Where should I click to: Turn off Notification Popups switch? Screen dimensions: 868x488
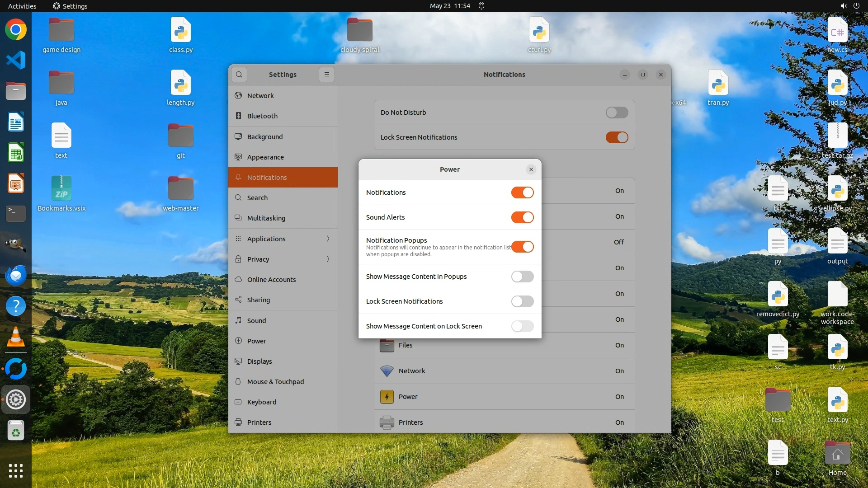522,247
